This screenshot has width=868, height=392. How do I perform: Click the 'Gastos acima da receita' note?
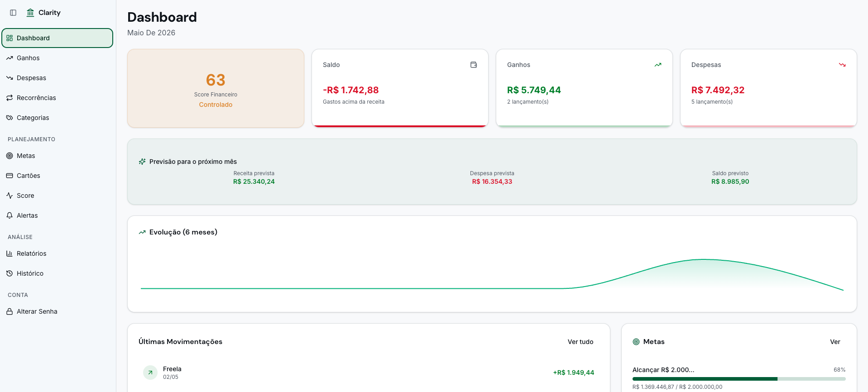(x=354, y=102)
